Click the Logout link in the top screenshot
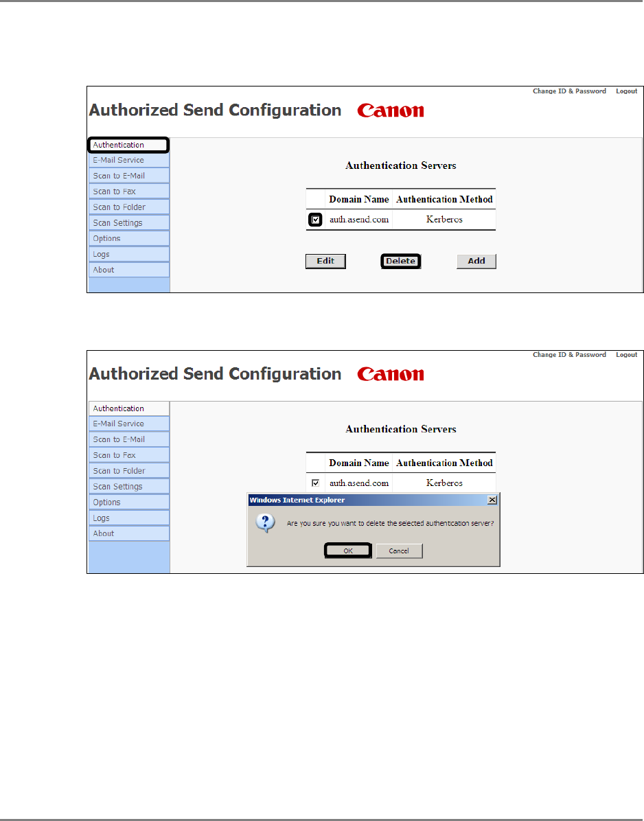Viewport: 644px width, 821px height. [x=626, y=91]
